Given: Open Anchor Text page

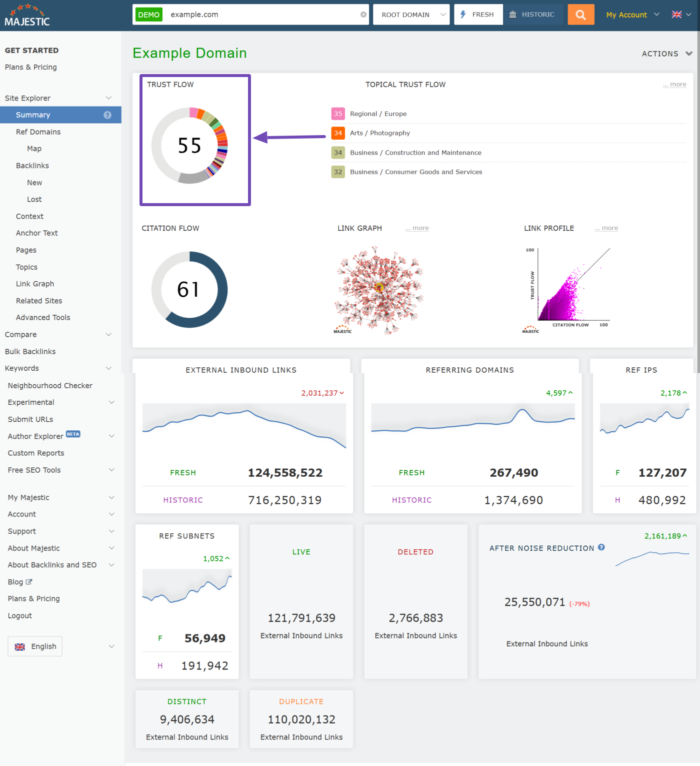Looking at the screenshot, I should (x=36, y=233).
